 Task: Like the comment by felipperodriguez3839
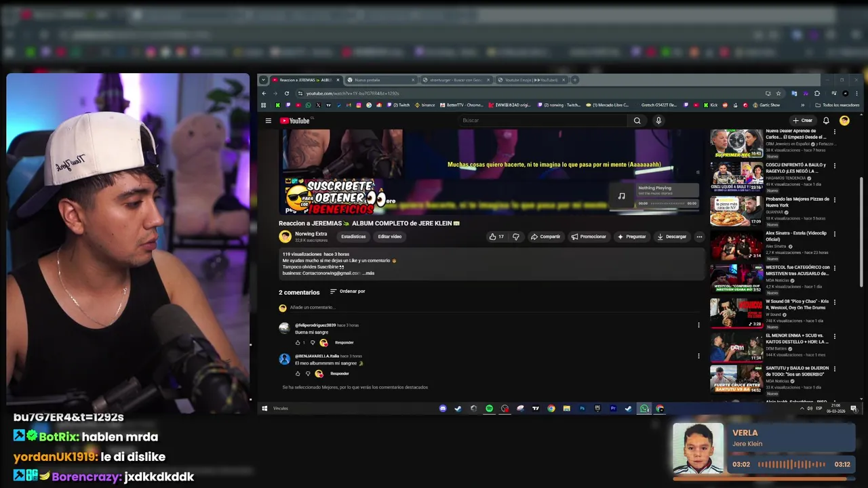298,342
